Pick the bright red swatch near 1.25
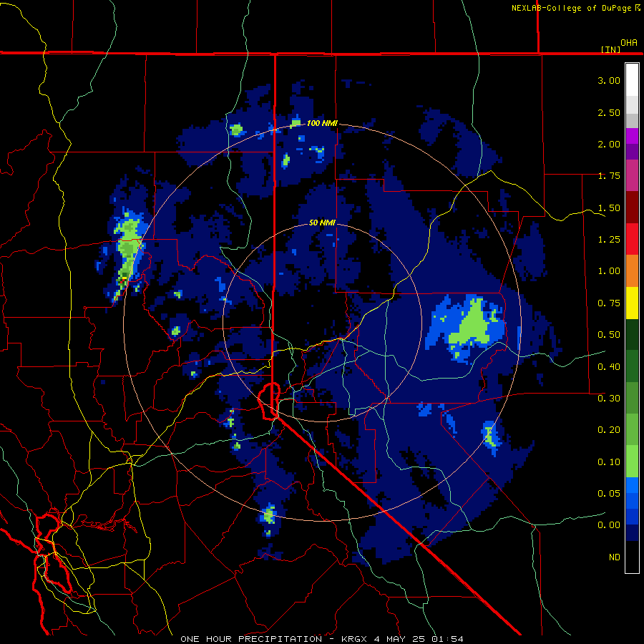 pos(632,239)
